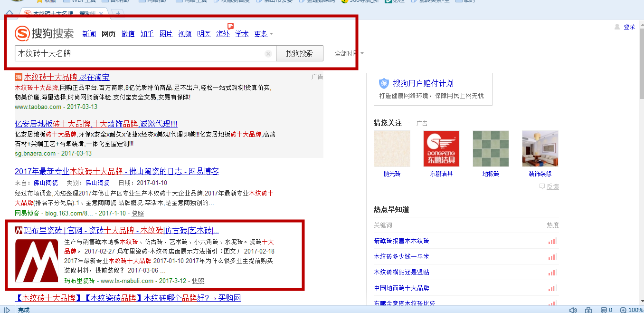This screenshot has width=644, height=313.
Task: Click the 搜狗用户赔付计划 shield icon
Action: click(x=384, y=84)
